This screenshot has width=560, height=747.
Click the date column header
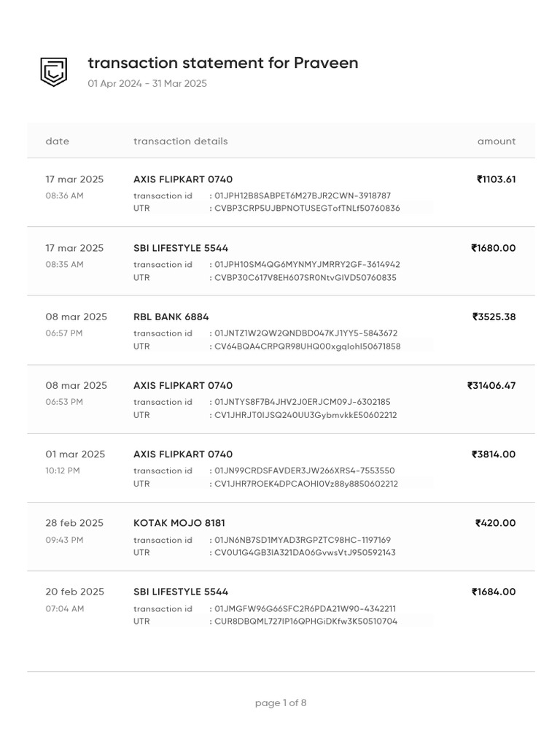click(x=57, y=141)
